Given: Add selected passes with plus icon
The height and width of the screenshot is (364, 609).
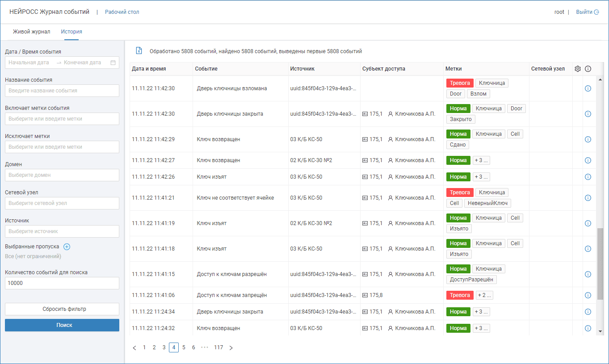Looking at the screenshot, I should click(67, 247).
